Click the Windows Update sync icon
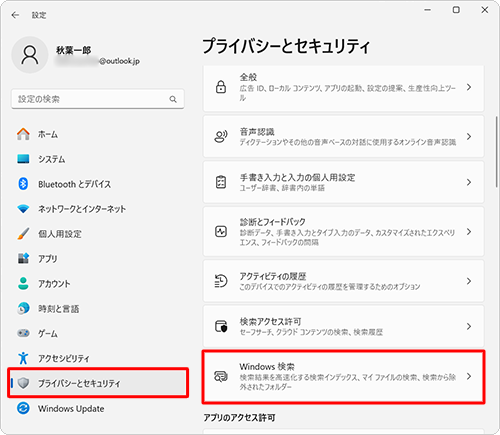This screenshot has width=500, height=435. 23,408
